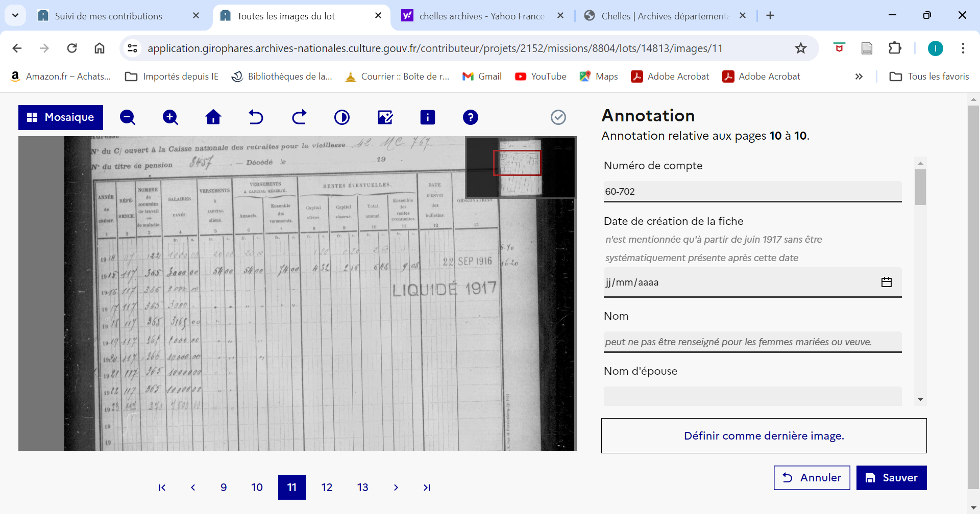Toggle the validation checkmark circle
The image size is (980, 514).
point(558,117)
